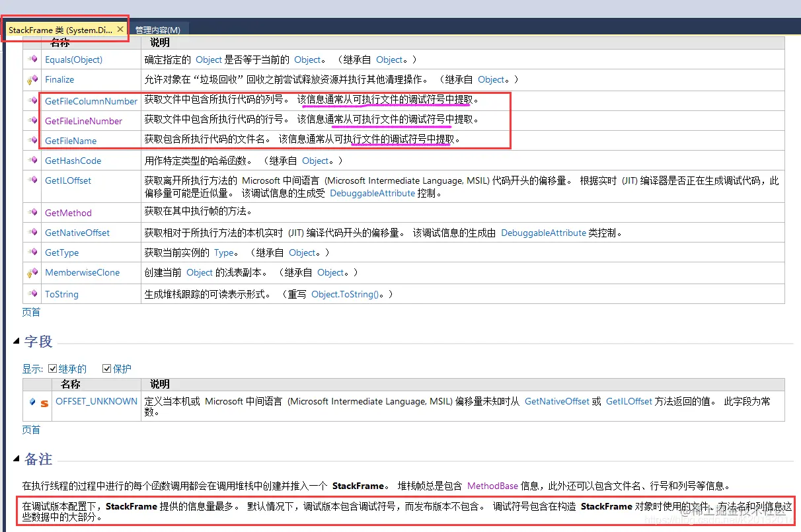The width and height of the screenshot is (801, 532).
Task: Open the GetNativeOffset link in the name column
Action: (x=77, y=233)
